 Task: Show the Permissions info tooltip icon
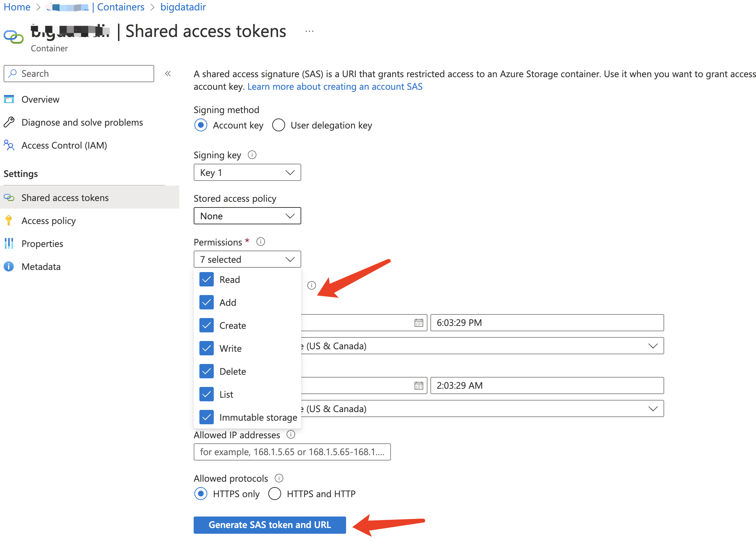[261, 242]
